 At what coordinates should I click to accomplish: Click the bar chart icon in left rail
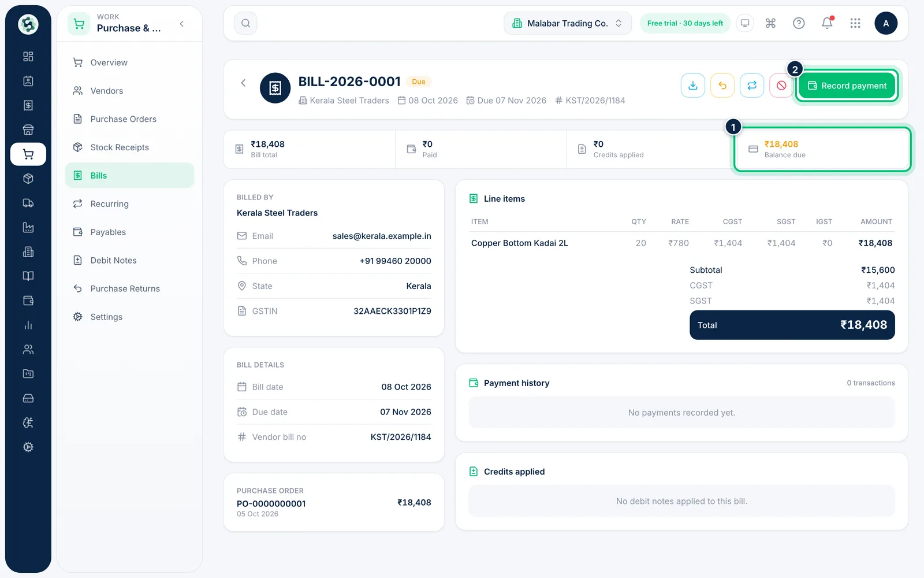coord(28,325)
